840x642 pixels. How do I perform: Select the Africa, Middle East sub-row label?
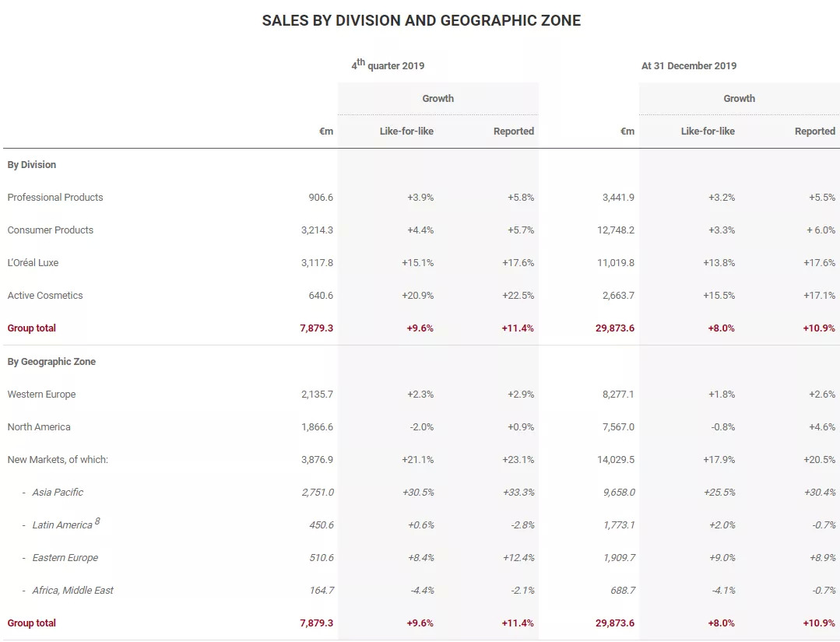coord(73,591)
